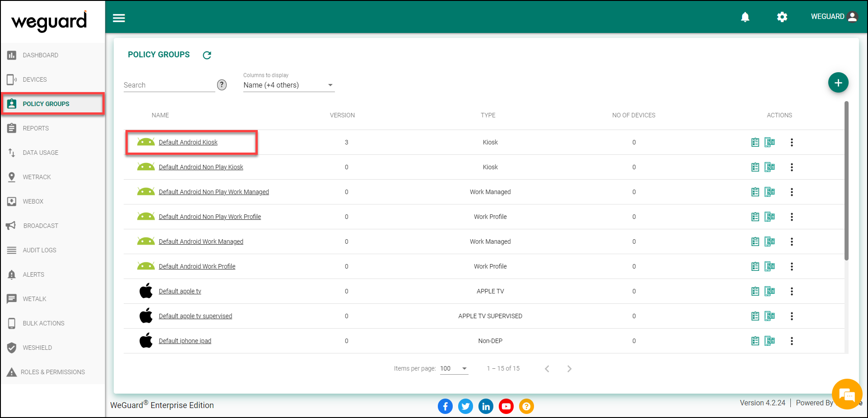Open the settings gear icon
Image resolution: width=868 pixels, height=418 pixels.
(782, 17)
